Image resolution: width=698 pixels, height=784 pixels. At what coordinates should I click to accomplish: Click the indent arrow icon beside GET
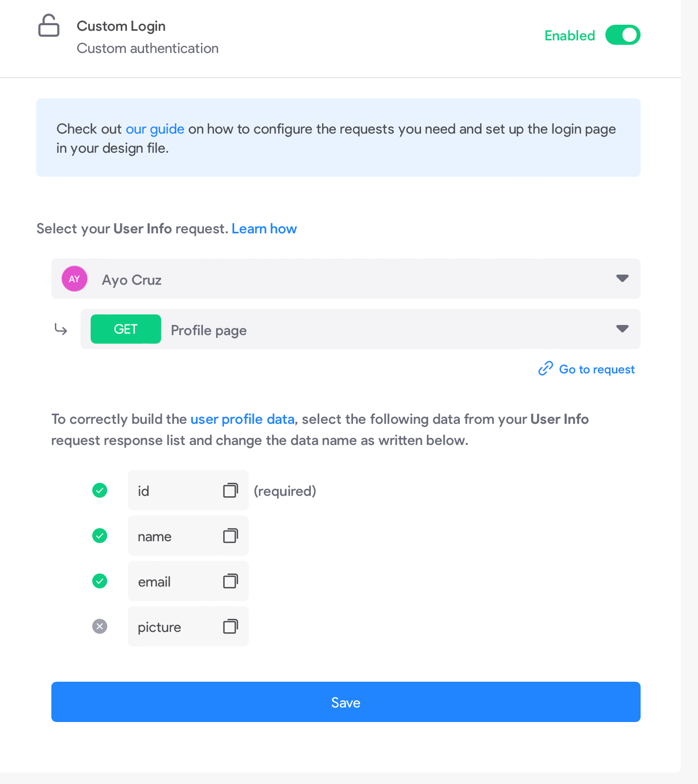[61, 330]
